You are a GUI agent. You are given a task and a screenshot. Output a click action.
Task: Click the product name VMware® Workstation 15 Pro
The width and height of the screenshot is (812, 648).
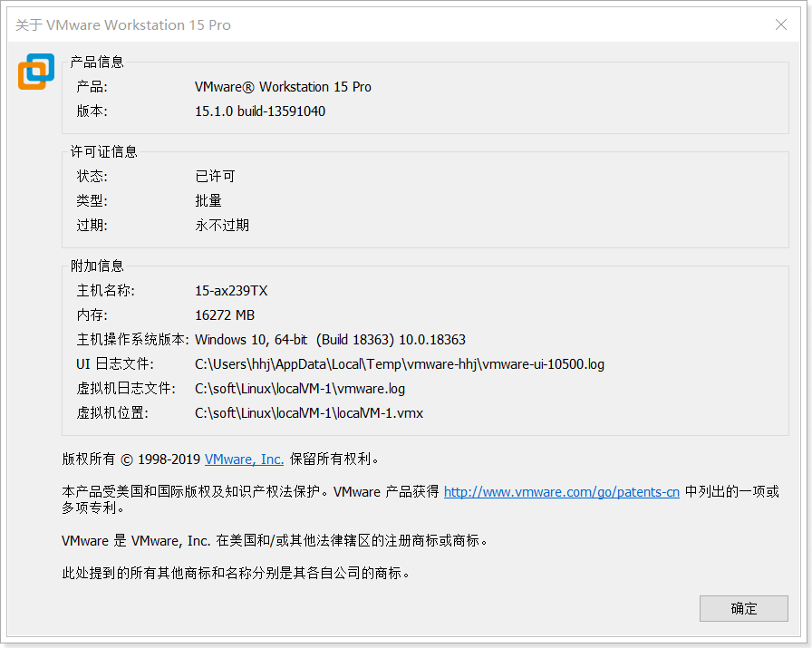point(283,87)
